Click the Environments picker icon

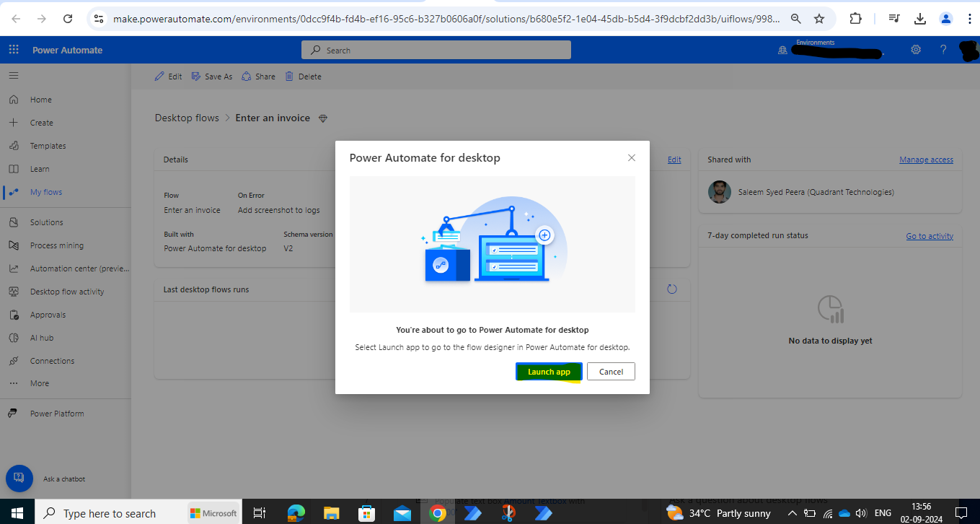click(x=782, y=51)
